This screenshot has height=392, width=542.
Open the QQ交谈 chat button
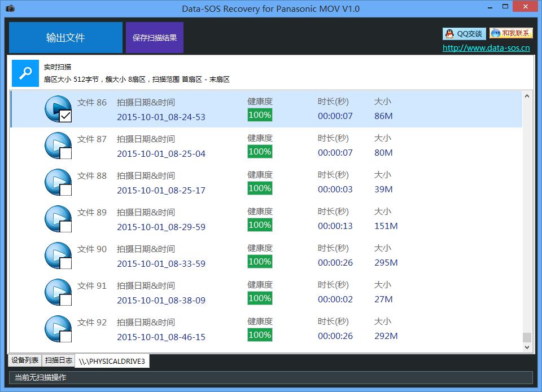(464, 34)
